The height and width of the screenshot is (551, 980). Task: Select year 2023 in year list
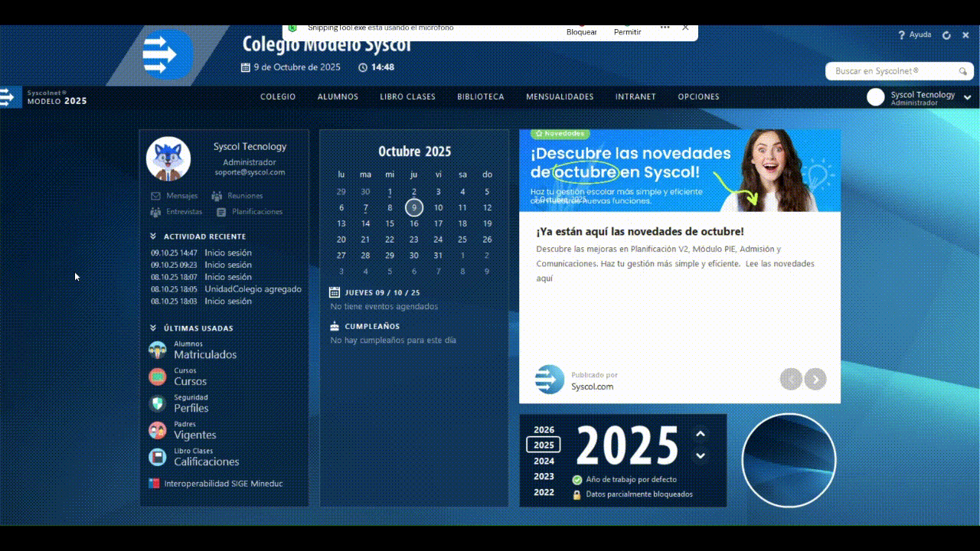[544, 477]
